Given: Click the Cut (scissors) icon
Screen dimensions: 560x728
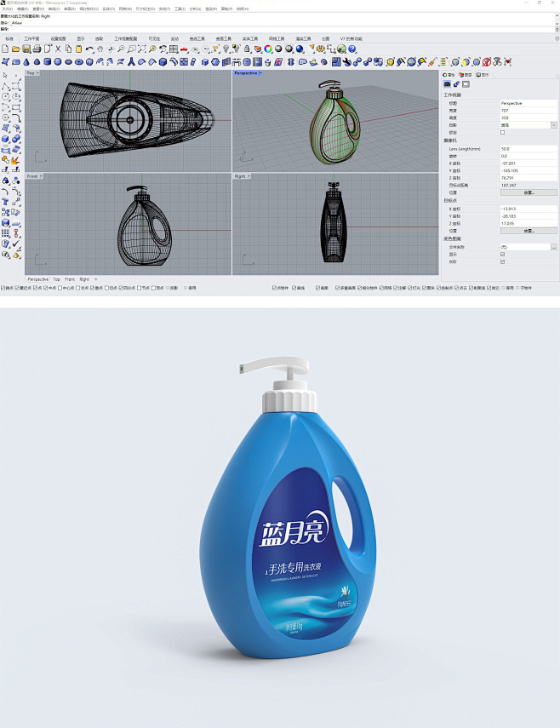Looking at the screenshot, I should coord(58,49).
